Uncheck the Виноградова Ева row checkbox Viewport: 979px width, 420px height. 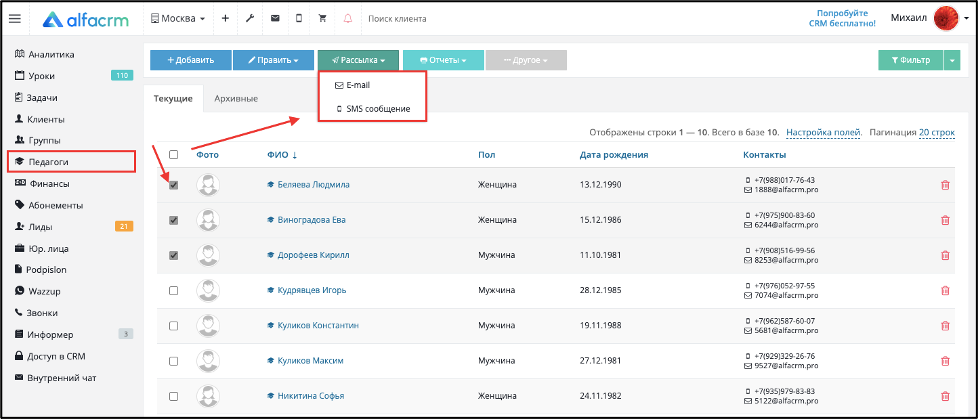[174, 220]
